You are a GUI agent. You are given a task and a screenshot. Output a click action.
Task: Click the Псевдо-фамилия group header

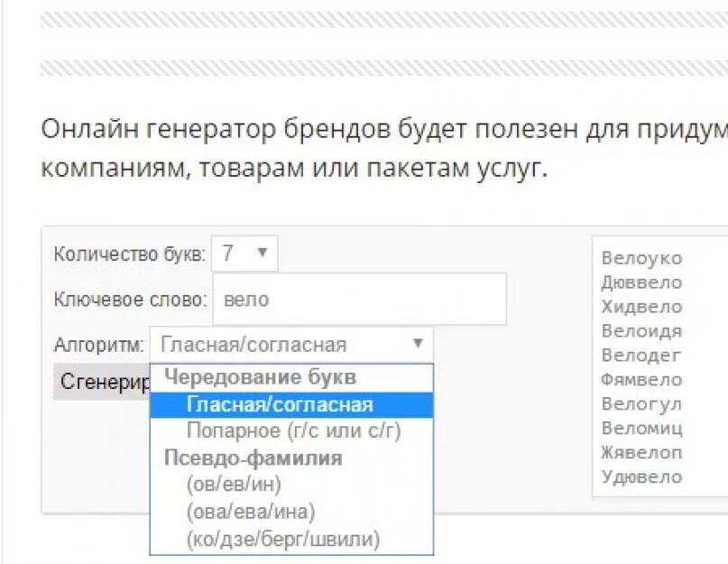(x=253, y=458)
